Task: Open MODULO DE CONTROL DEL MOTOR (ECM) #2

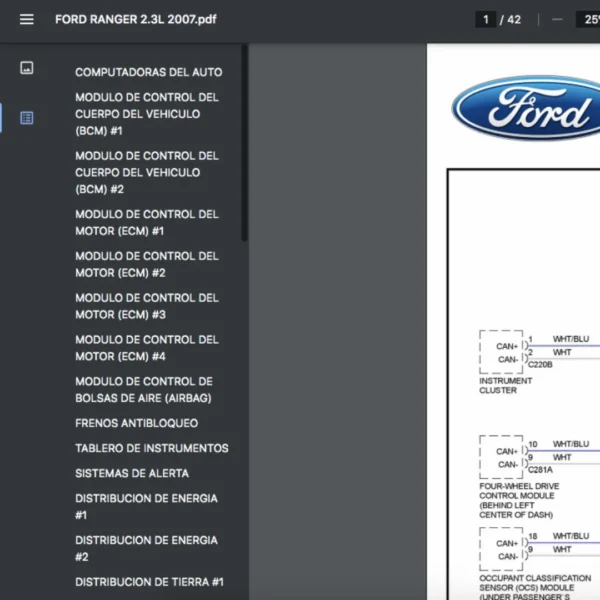Action: pos(147,264)
